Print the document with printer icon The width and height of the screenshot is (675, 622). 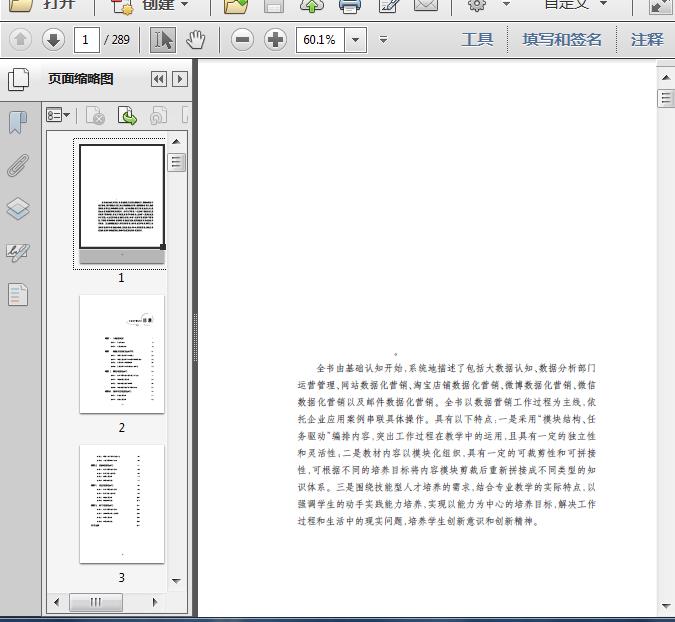[x=350, y=6]
